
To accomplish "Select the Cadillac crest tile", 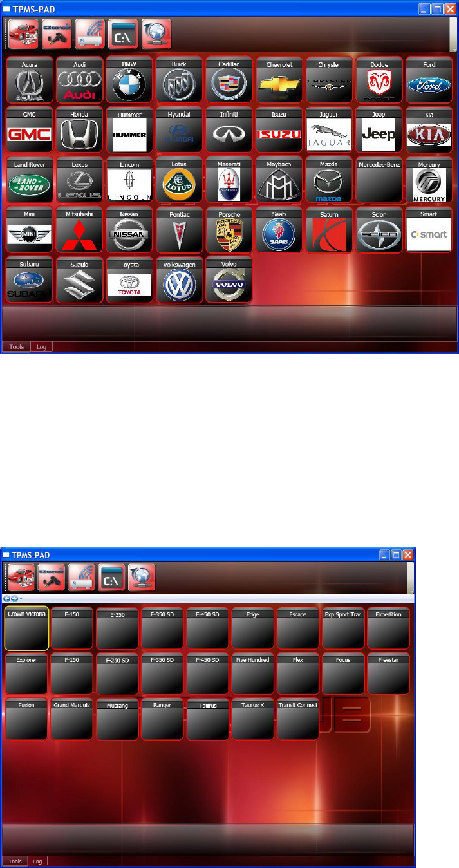I will [x=230, y=80].
